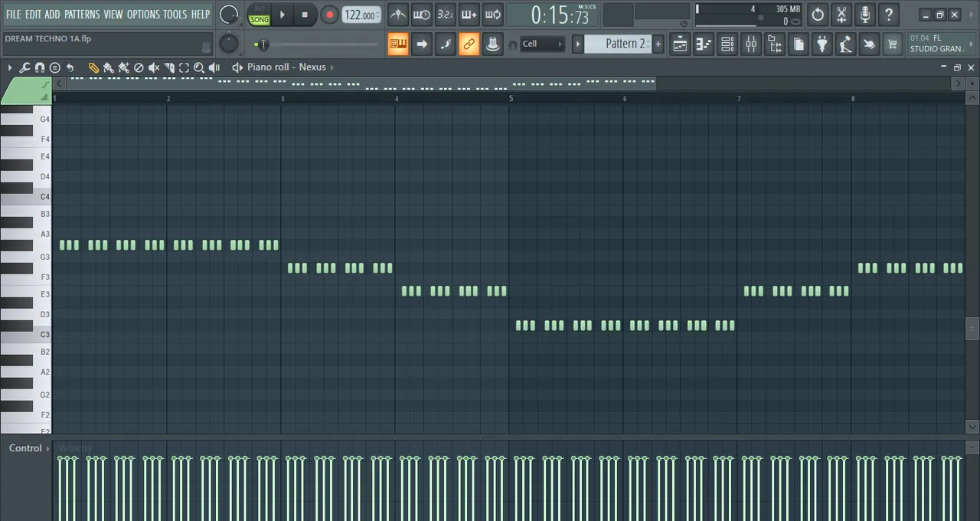Click the Pattern 2 selector

click(618, 44)
